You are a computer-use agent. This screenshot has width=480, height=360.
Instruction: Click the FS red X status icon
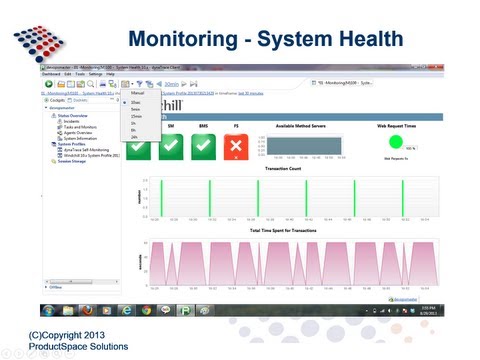tap(236, 147)
